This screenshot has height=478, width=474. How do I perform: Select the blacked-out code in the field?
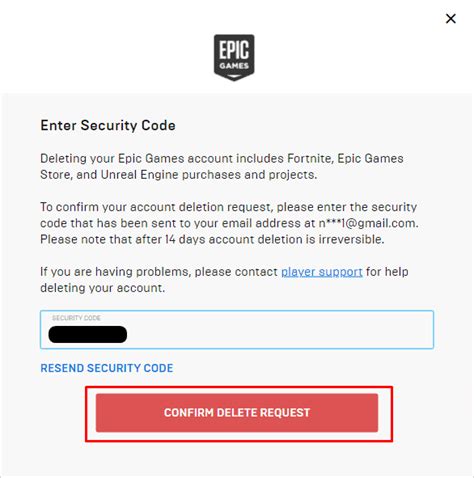click(x=88, y=334)
